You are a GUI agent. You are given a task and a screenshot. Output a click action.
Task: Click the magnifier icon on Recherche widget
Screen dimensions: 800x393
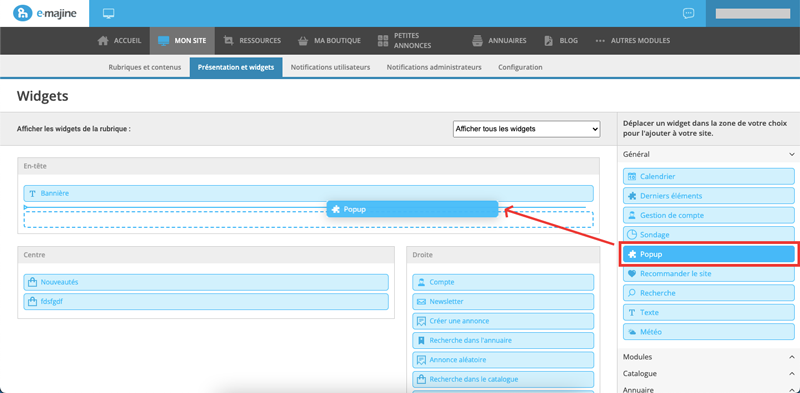632,293
